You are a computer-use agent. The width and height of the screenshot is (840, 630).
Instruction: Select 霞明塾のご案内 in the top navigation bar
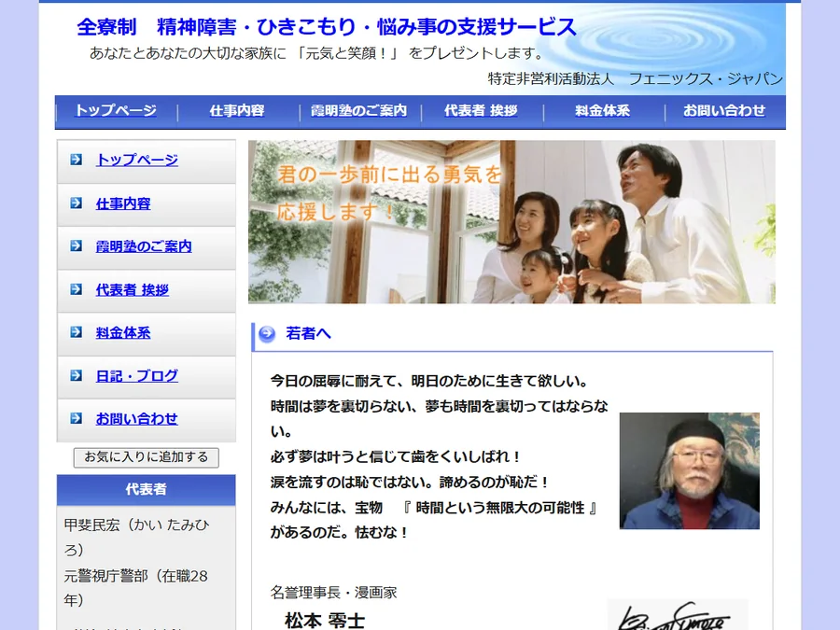point(359,110)
